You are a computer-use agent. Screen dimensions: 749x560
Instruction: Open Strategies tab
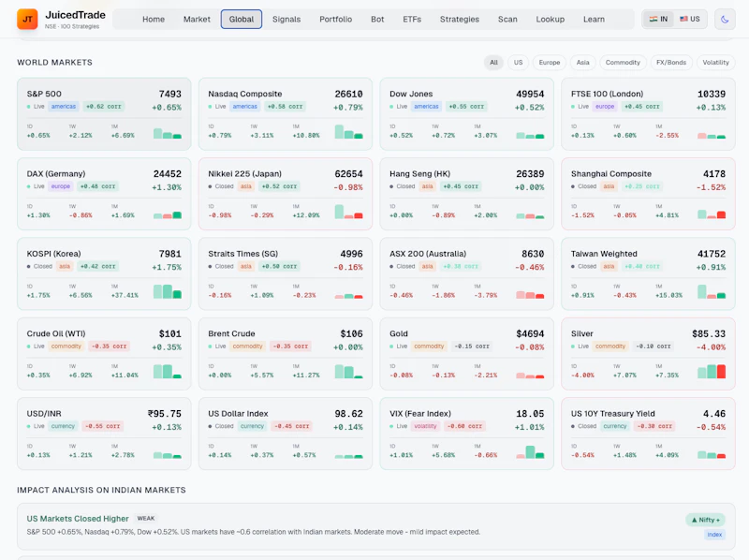460,19
